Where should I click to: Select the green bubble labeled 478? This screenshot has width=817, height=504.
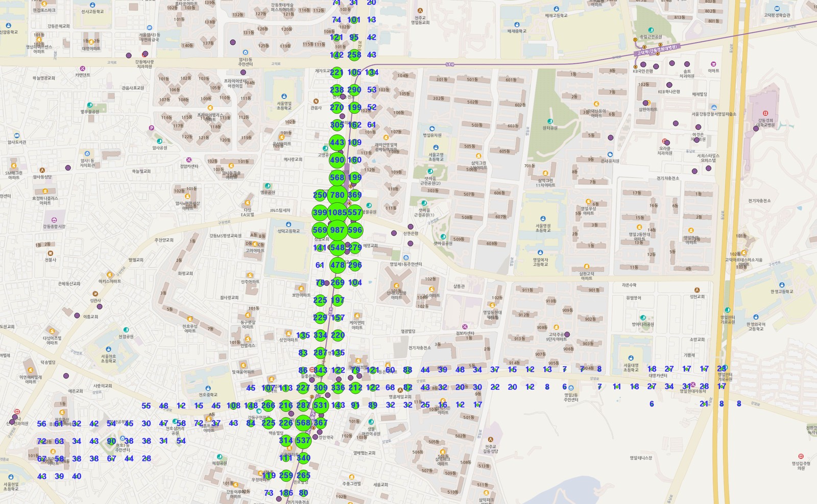pyautogui.click(x=337, y=265)
